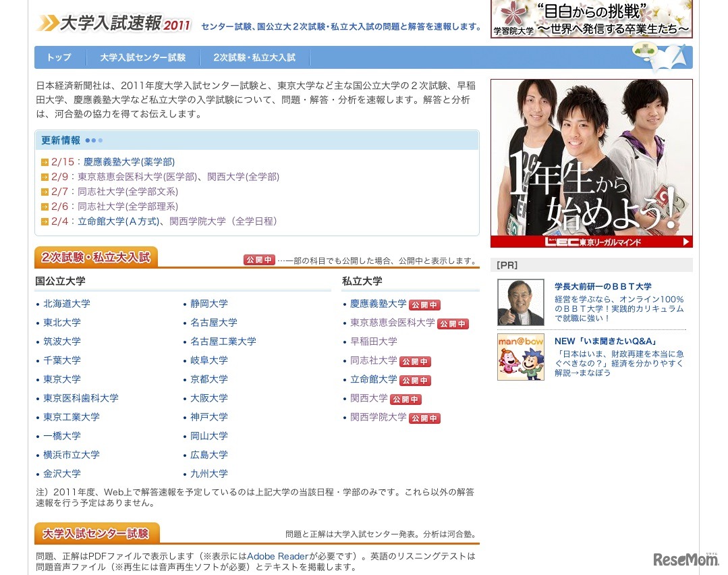Open the 東京慈恵会医科大学(医学部) update link
728x575 pixels.
click(137, 177)
